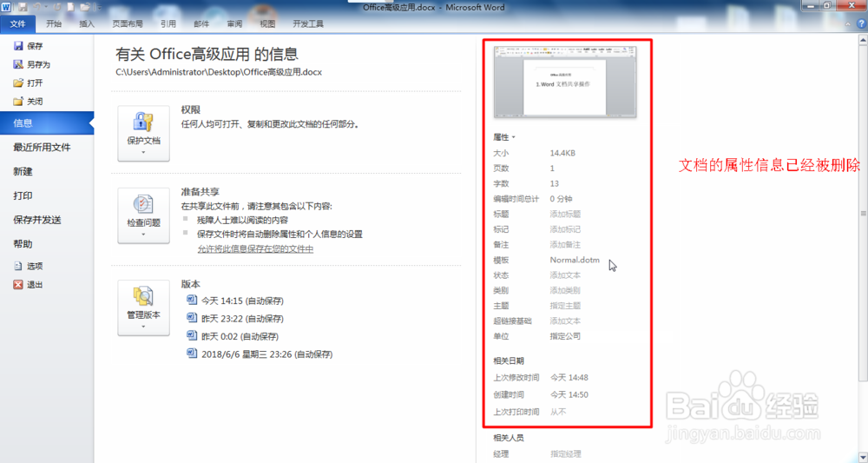
Task: Expand the 属性 properties dropdown
Action: 504,136
